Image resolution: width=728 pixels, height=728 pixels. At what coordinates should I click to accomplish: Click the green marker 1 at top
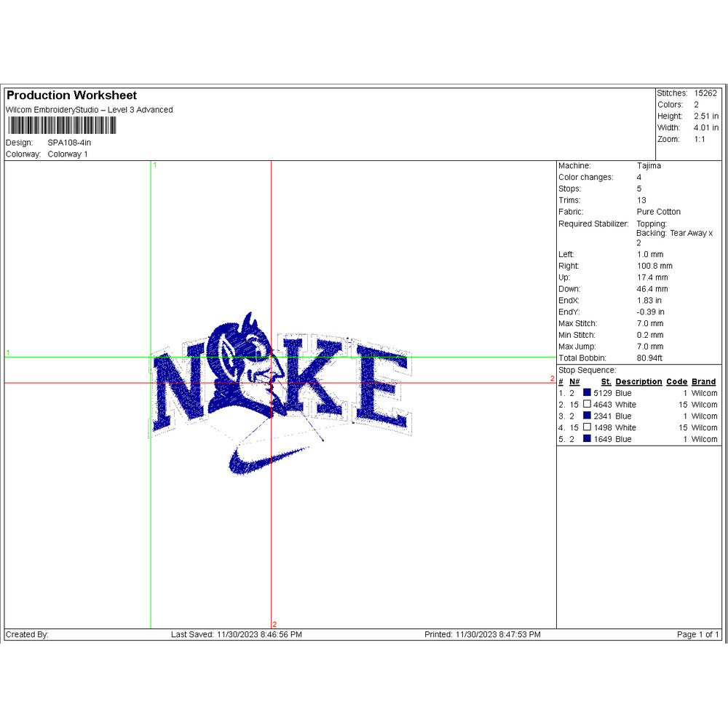(154, 165)
